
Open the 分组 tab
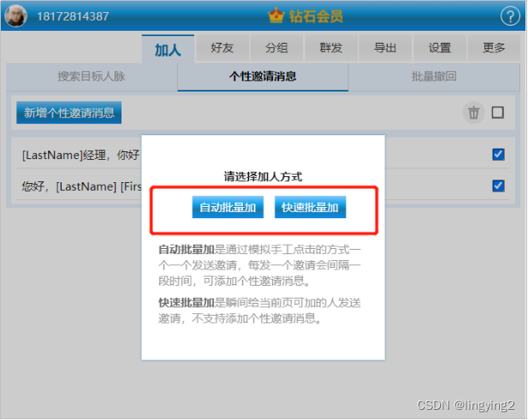click(276, 48)
